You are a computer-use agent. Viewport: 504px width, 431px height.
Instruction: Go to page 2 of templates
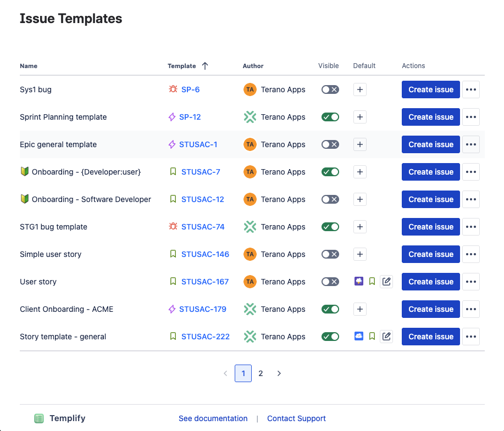[261, 373]
